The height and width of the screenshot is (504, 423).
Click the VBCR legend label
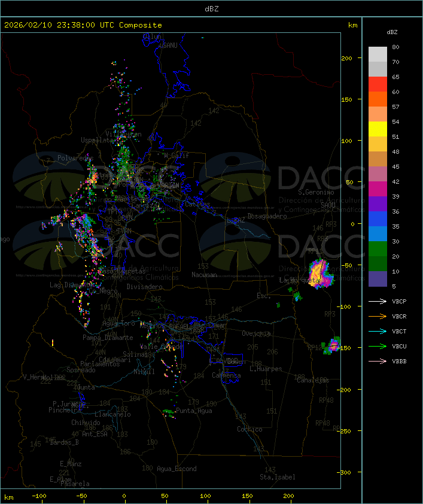pos(399,316)
